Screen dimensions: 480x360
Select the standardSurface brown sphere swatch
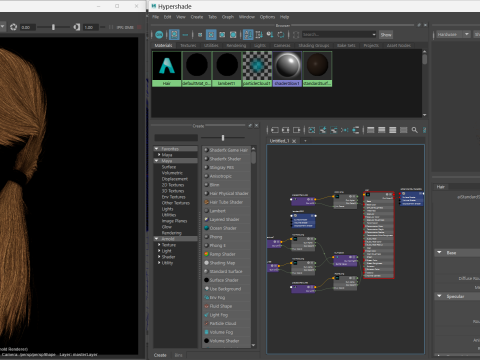click(x=317, y=69)
